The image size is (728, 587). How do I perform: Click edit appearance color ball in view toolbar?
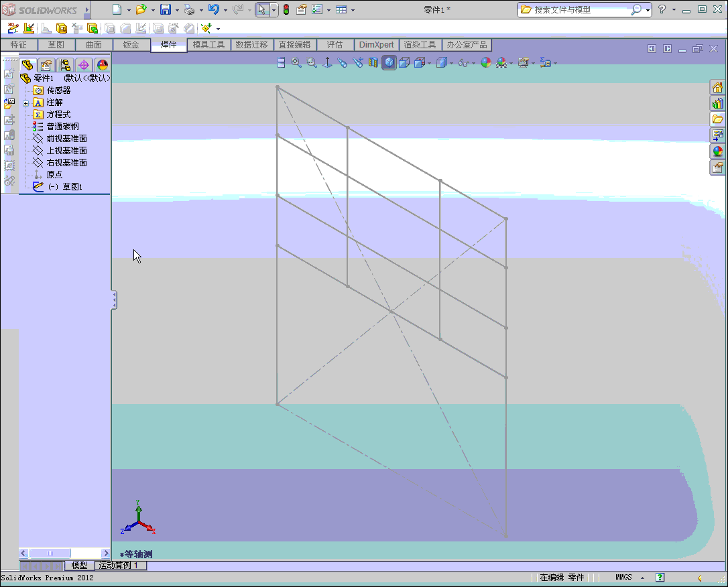[x=485, y=62]
